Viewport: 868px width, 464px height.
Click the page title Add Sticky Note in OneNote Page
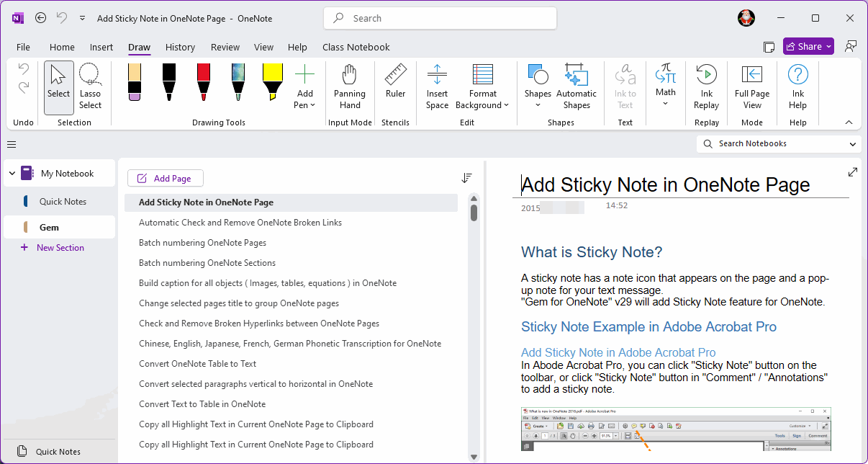[x=666, y=184]
